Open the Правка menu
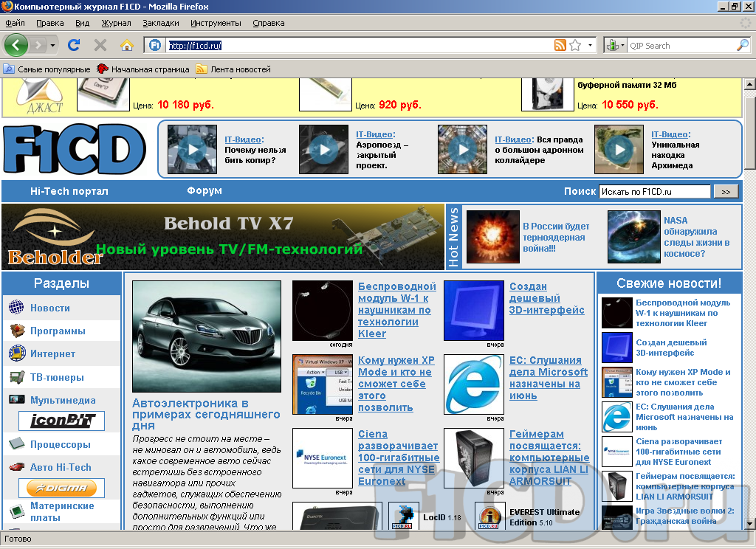Image resolution: width=756 pixels, height=549 pixels. [x=49, y=23]
